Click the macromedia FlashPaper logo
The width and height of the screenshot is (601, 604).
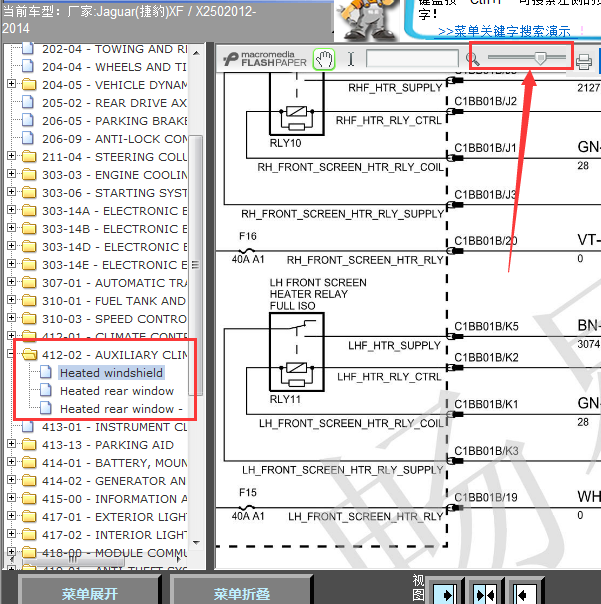[x=265, y=59]
